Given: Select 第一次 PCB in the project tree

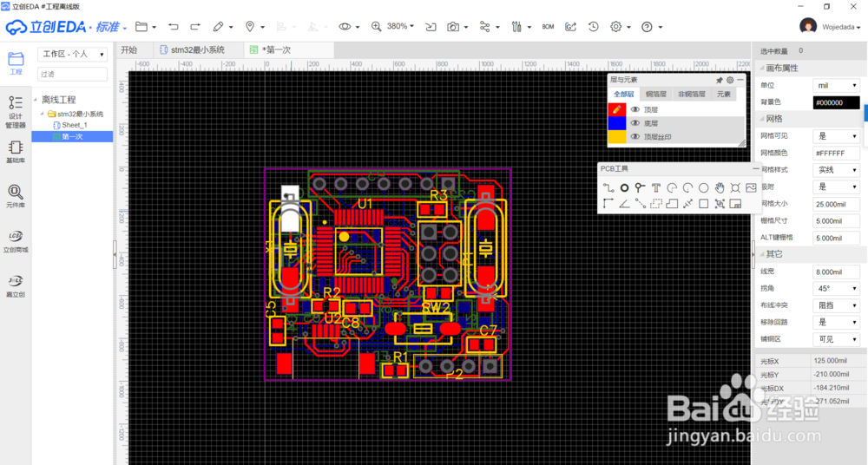Looking at the screenshot, I should [x=72, y=137].
